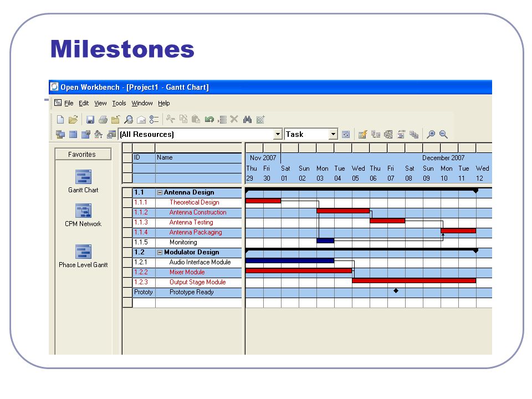
Task: Click the Find binoculars icon
Action: (x=247, y=120)
